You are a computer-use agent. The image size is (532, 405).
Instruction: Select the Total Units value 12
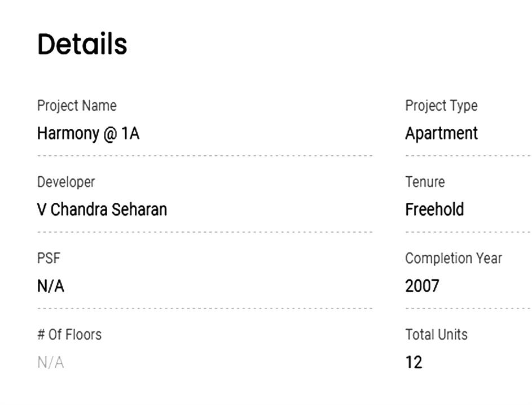[414, 362]
